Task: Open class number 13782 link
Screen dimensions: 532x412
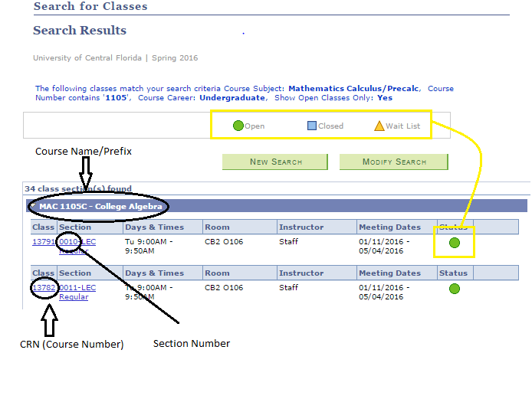Action: click(x=44, y=288)
